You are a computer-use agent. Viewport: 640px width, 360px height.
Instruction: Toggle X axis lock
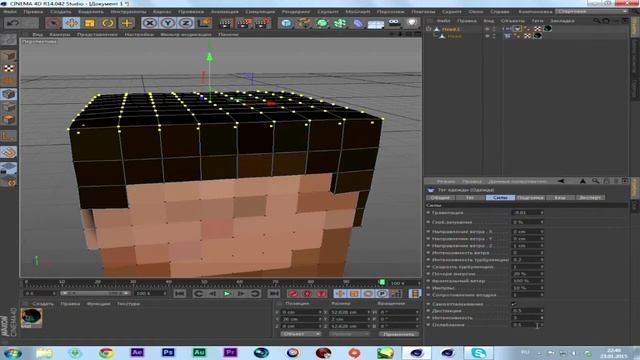coord(150,23)
